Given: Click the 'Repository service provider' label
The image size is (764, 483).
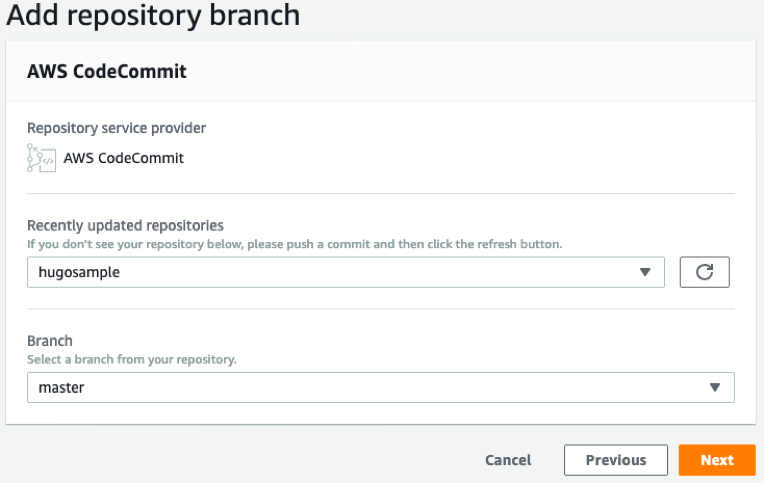Looking at the screenshot, I should pyautogui.click(x=116, y=128).
